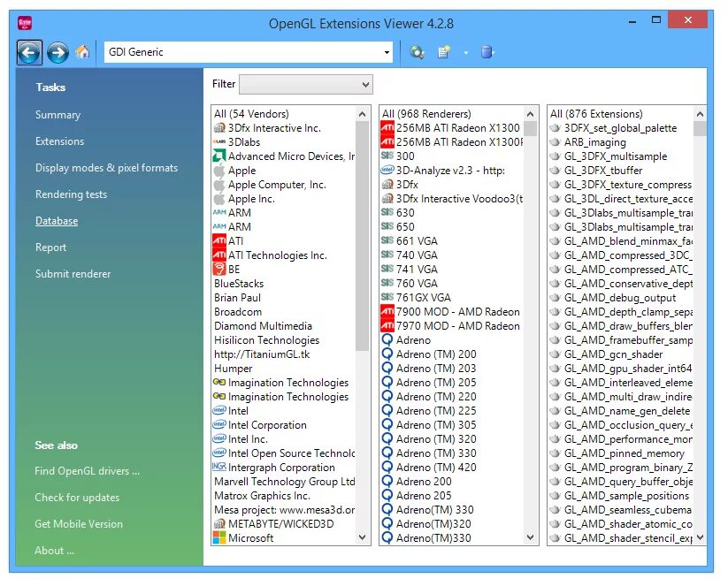Open the dropdown arrow beside notepad icon

coord(465,53)
